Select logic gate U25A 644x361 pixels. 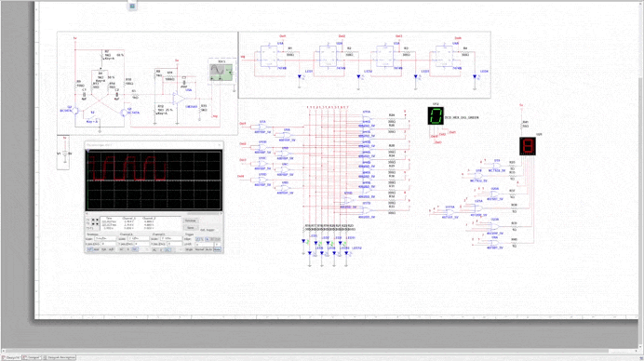pos(478,207)
